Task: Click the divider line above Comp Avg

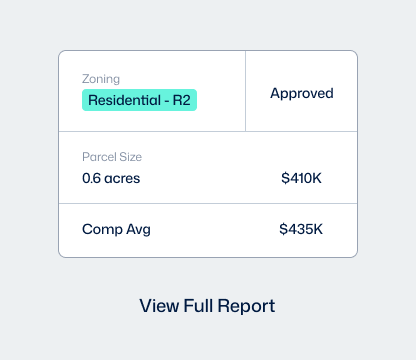Action: (208, 203)
